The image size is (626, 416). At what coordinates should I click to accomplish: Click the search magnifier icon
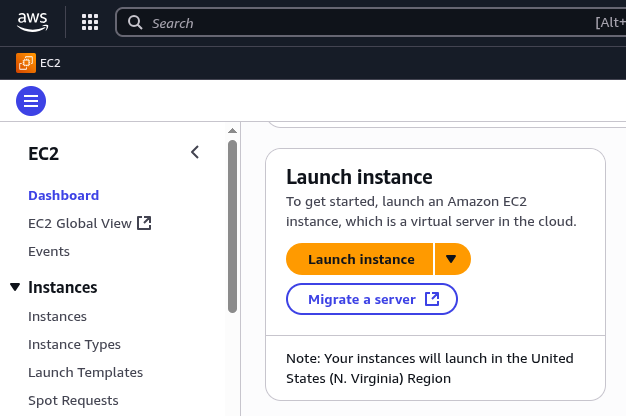click(x=135, y=22)
